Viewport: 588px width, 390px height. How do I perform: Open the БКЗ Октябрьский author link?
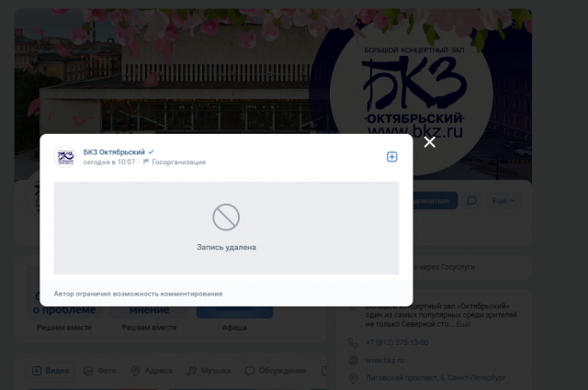114,152
